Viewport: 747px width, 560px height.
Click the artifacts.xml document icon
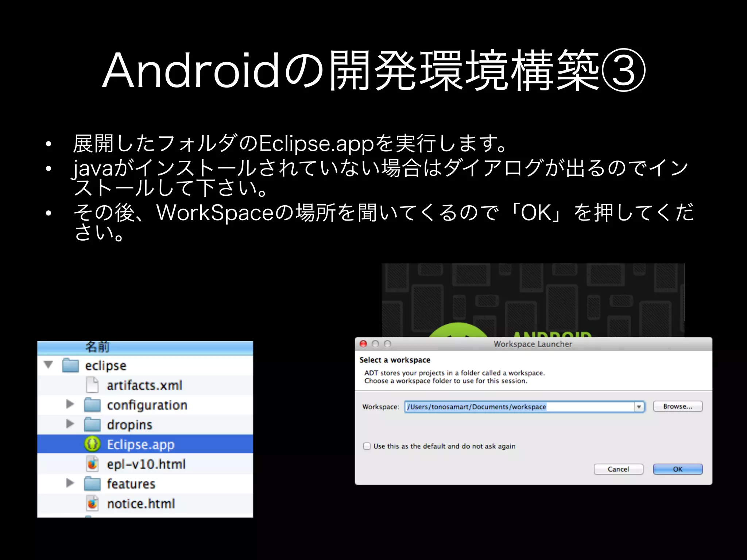click(93, 385)
